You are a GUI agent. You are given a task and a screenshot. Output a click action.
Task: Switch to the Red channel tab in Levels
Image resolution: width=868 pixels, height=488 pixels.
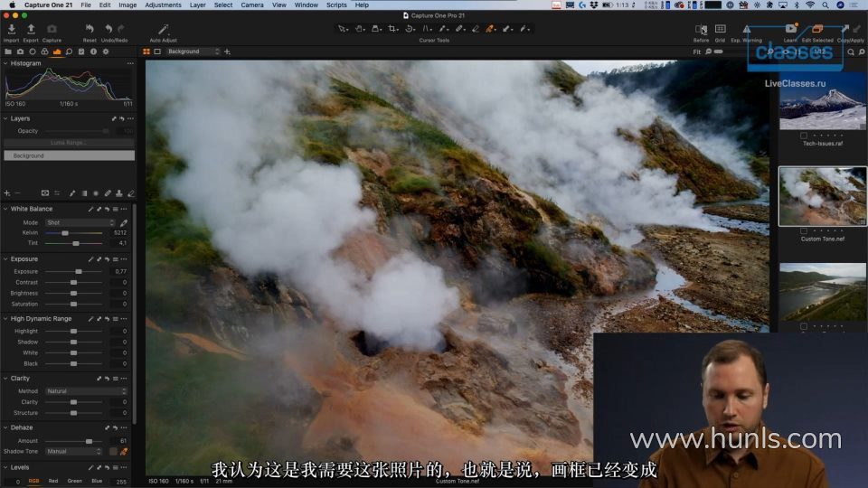tap(53, 481)
